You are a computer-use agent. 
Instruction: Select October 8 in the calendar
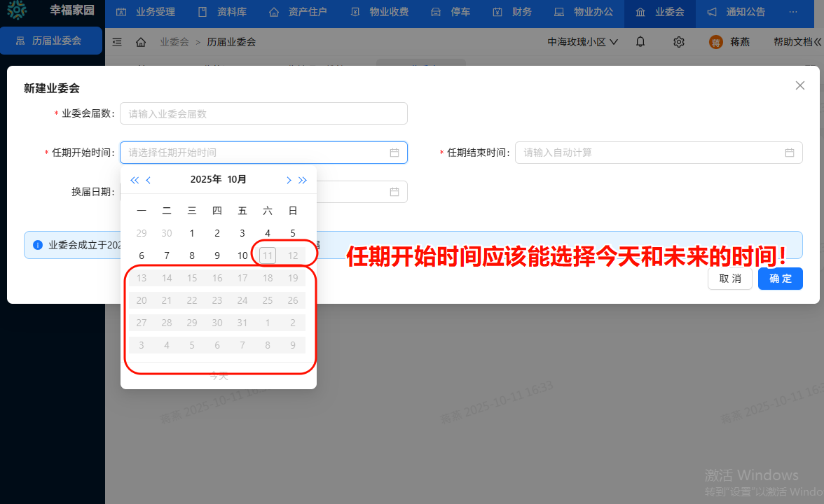point(192,255)
